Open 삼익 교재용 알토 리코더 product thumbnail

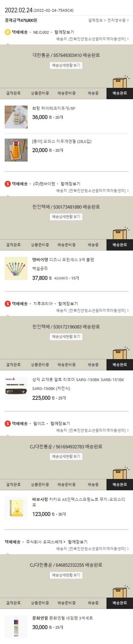(x=16, y=388)
